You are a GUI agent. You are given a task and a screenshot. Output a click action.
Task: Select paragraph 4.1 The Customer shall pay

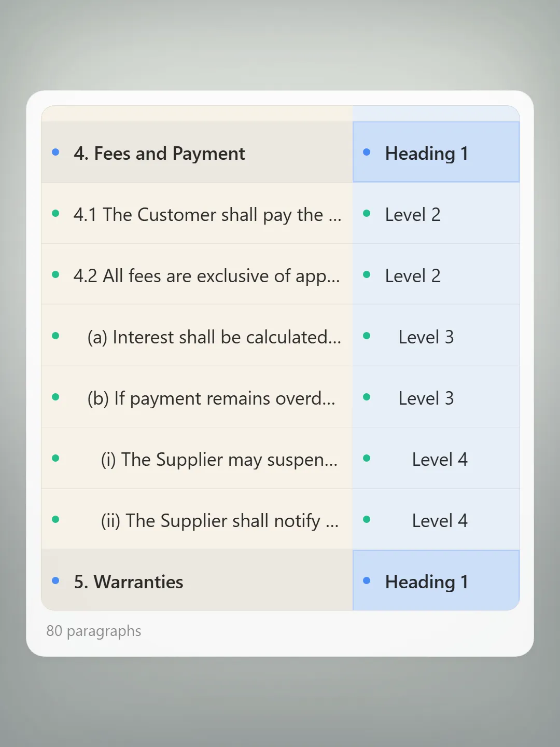(197, 213)
